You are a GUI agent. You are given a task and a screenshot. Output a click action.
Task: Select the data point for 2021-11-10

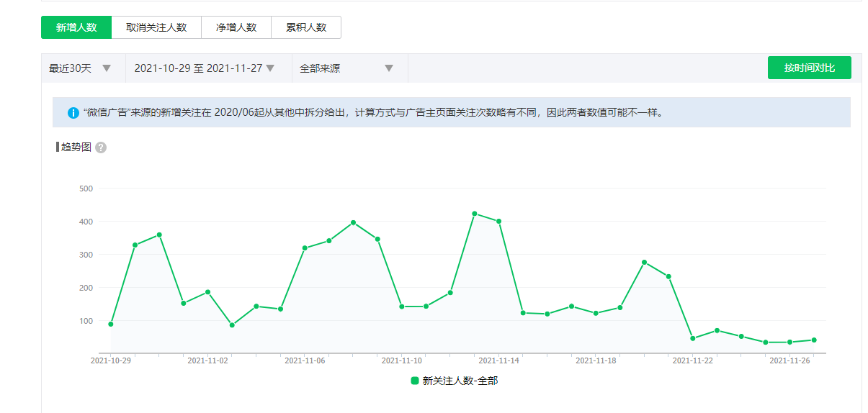coord(401,307)
